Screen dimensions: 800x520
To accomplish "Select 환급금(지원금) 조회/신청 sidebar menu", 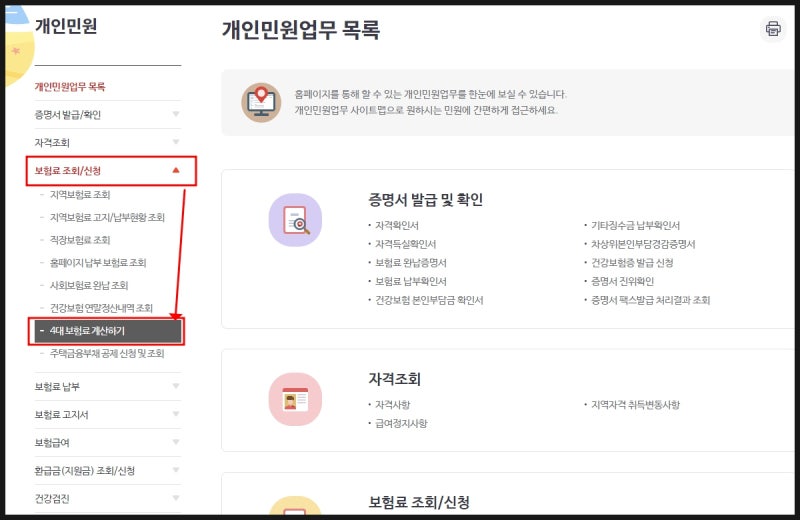I will 85,471.
